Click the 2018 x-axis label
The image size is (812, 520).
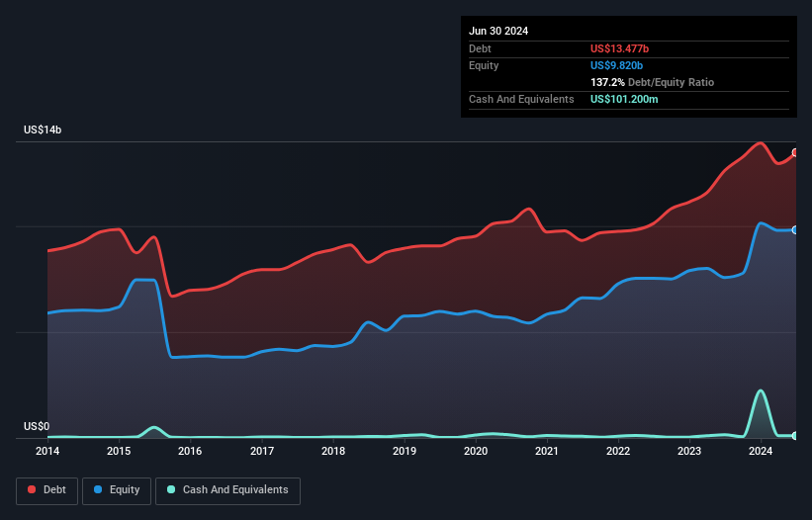pos(333,451)
